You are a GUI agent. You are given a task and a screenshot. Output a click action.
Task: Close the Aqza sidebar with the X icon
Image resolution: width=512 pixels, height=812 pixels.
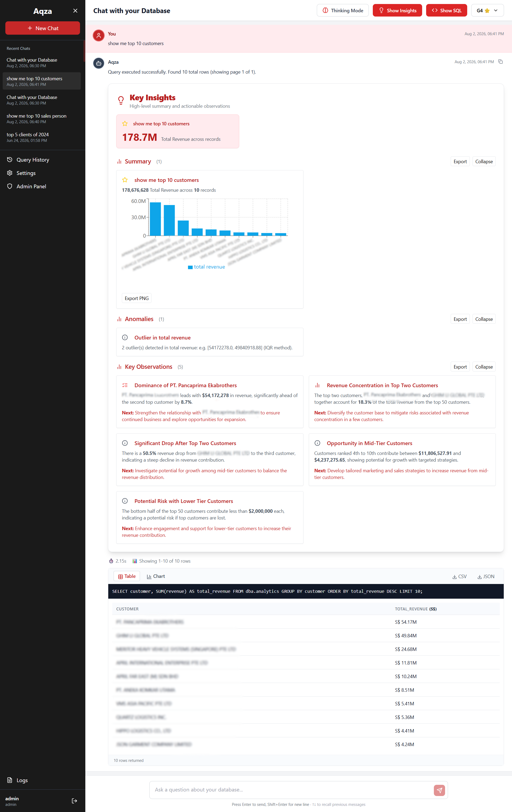point(75,11)
